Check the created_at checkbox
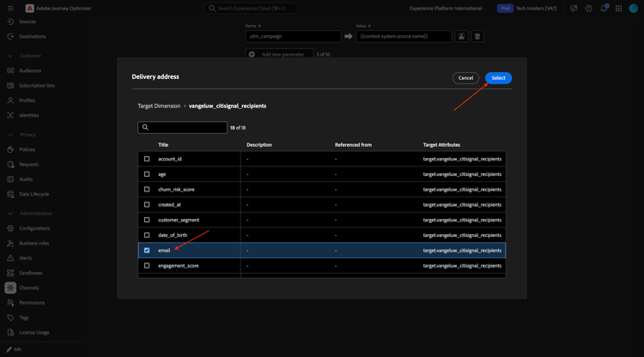 pyautogui.click(x=147, y=204)
